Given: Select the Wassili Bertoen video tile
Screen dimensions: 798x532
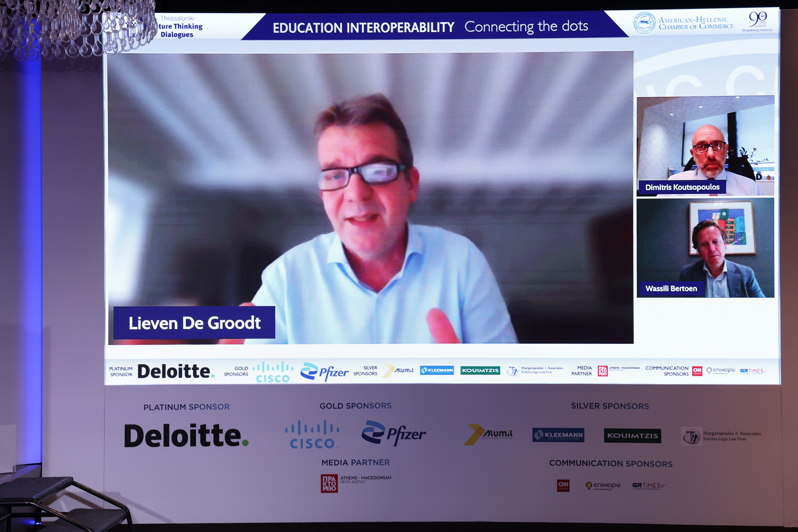Looking at the screenshot, I should click(x=705, y=248).
